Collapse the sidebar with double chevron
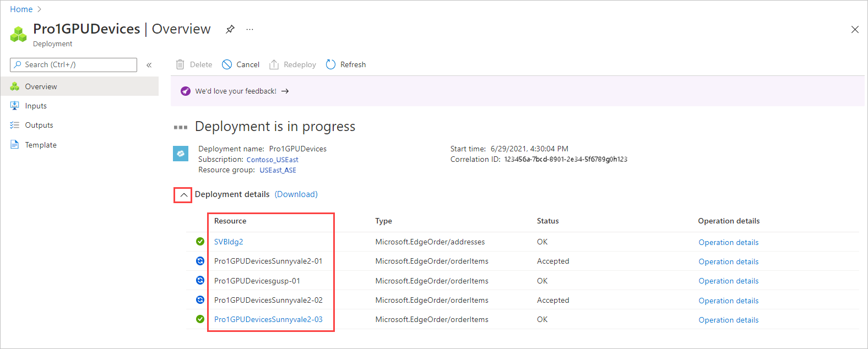This screenshot has width=868, height=349. 149,65
